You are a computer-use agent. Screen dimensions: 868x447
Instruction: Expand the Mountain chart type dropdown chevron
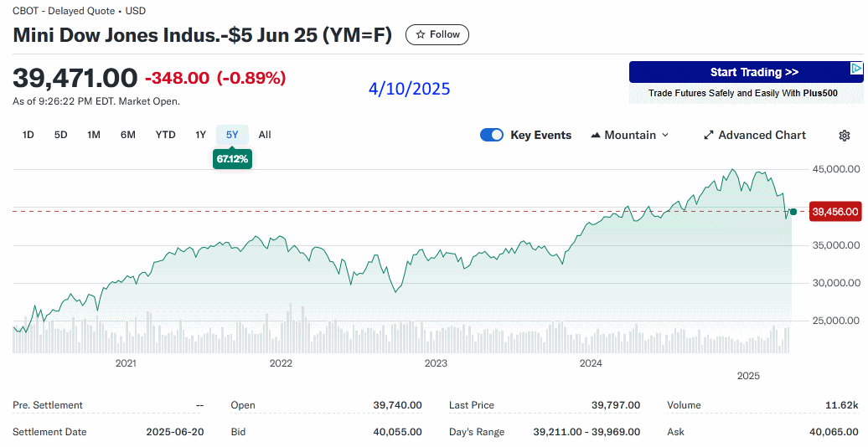coord(665,135)
